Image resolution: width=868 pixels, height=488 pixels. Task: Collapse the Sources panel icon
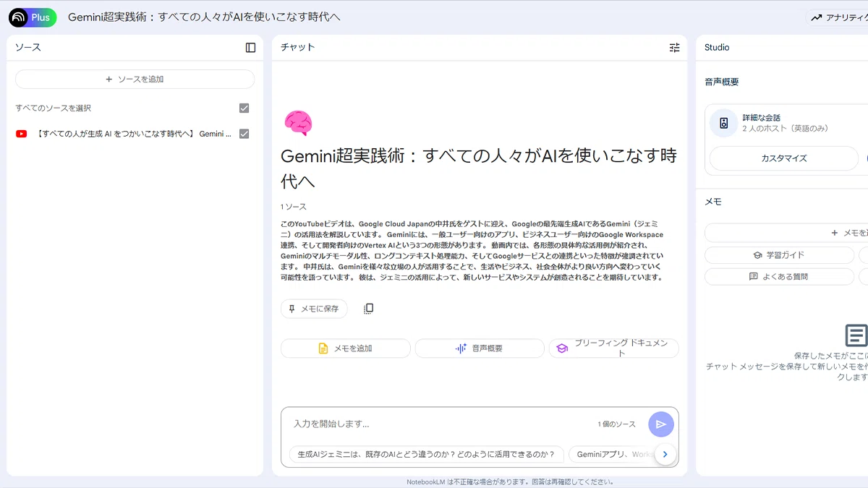pos(250,48)
